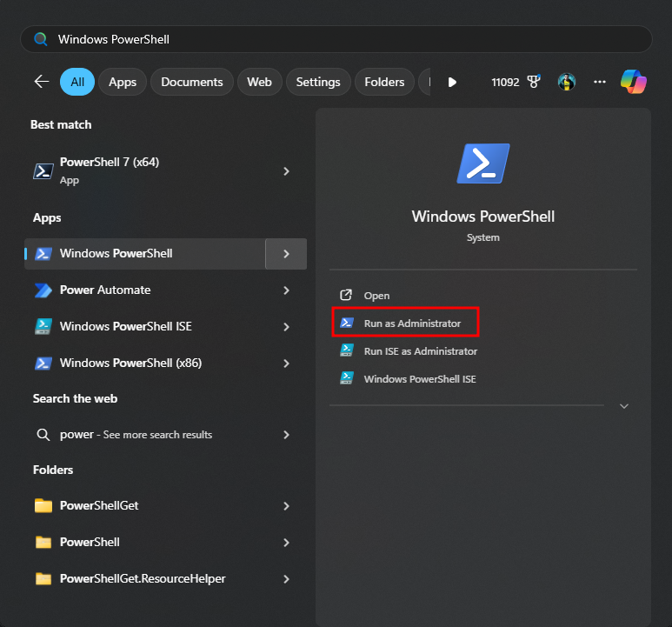Expand the PowerShell folder chevron

click(x=286, y=543)
